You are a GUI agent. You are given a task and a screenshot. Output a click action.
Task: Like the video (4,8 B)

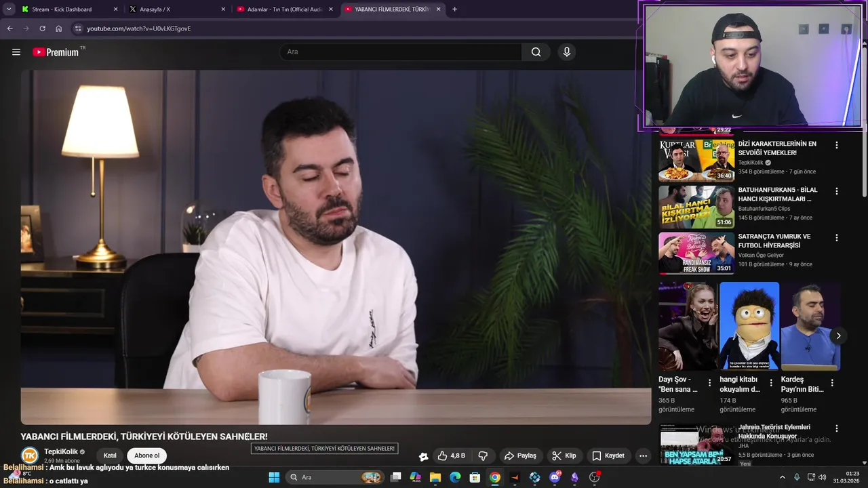(x=452, y=456)
